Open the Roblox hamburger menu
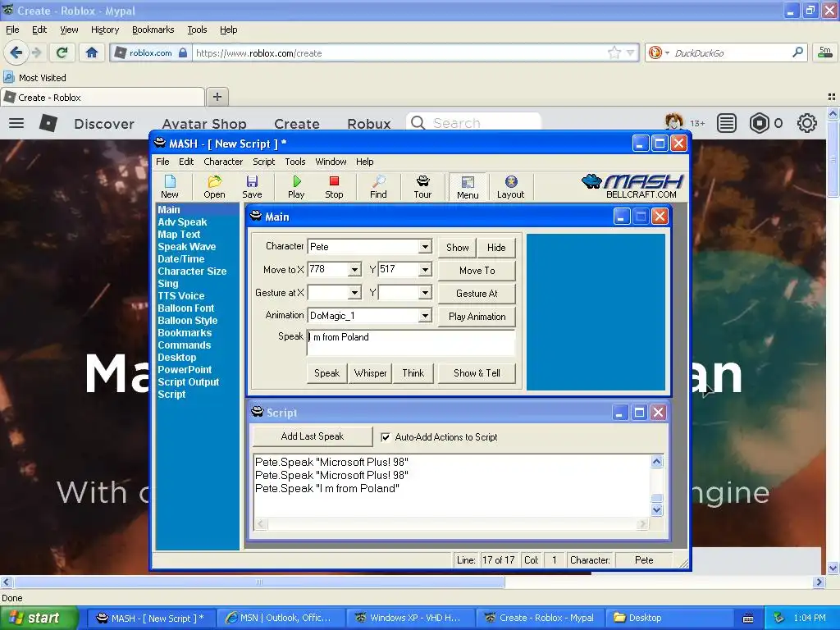 16,123
